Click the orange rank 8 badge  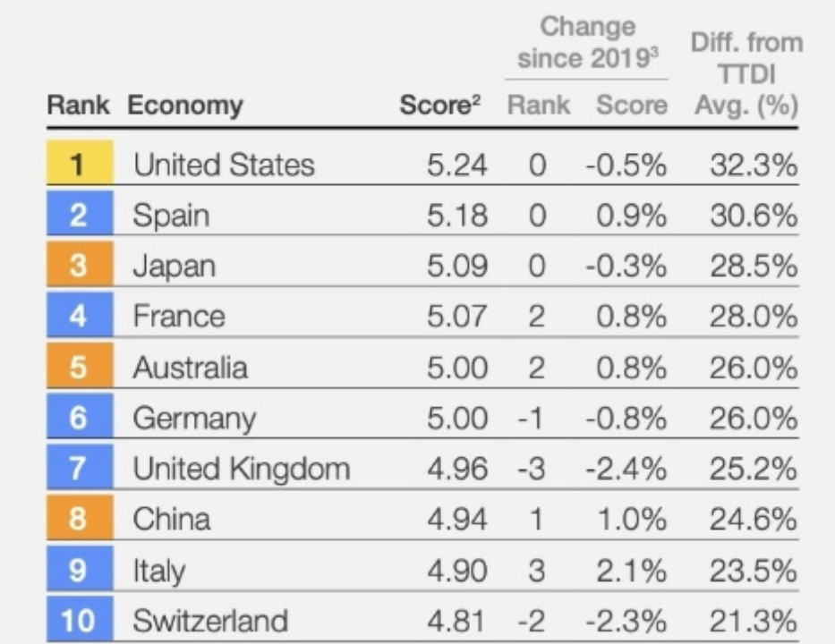point(80,517)
